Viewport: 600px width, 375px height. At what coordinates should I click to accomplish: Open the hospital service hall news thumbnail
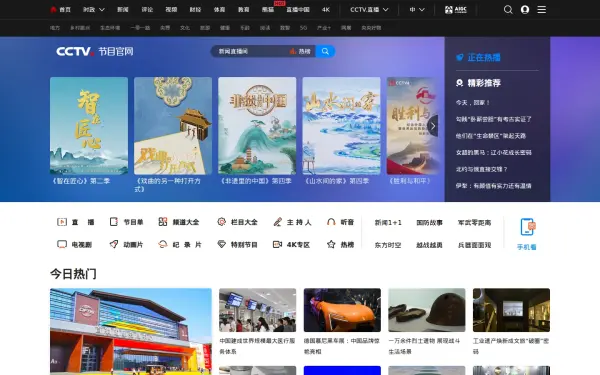pyautogui.click(x=258, y=310)
